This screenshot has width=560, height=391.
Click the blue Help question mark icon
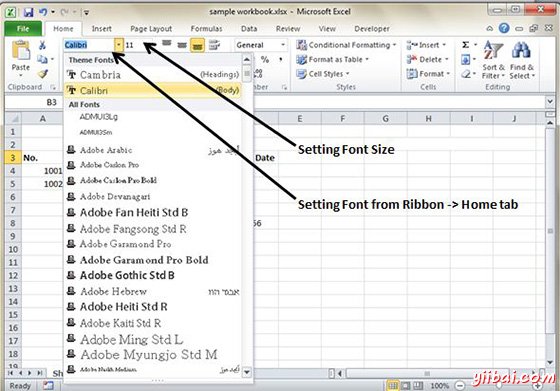[x=504, y=28]
